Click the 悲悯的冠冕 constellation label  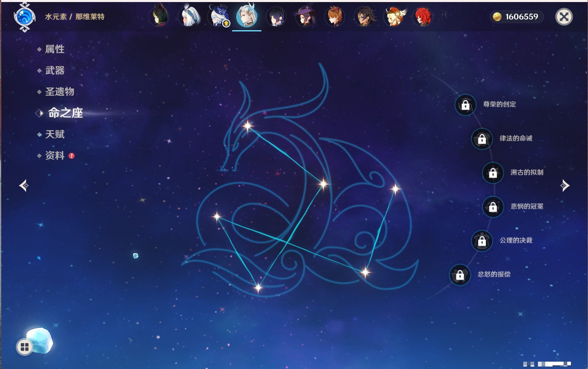pos(527,206)
